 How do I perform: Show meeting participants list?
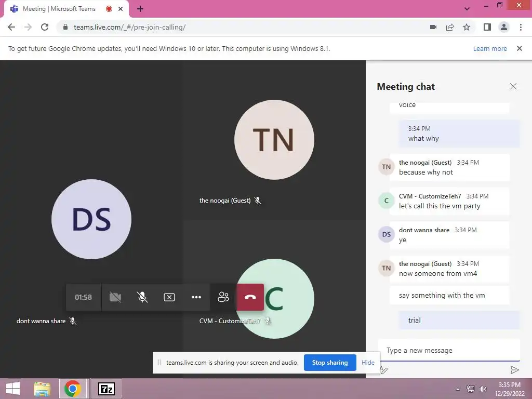point(223,297)
